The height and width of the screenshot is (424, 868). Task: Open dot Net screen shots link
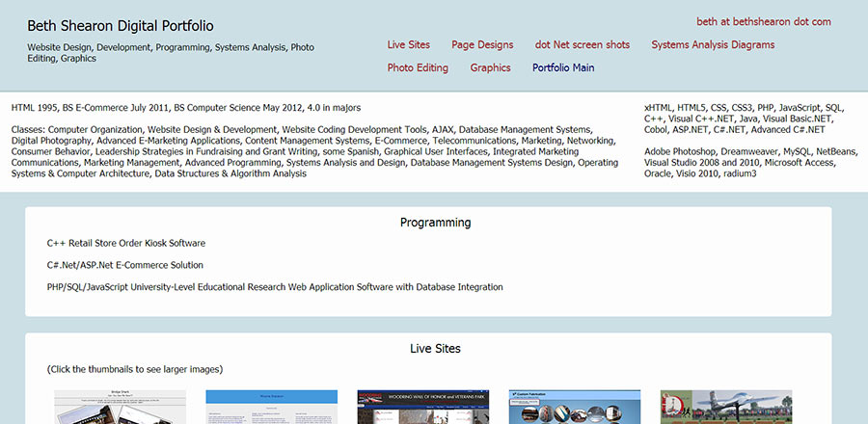pos(582,44)
